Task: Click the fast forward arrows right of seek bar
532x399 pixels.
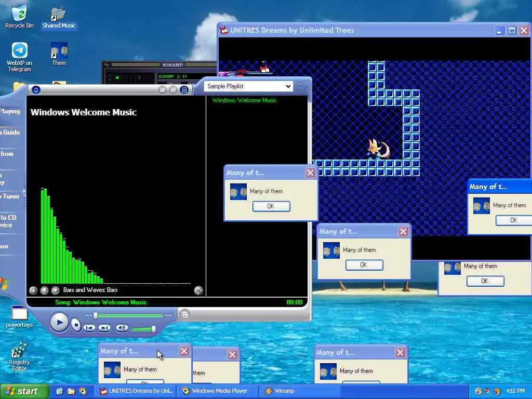Action: [169, 315]
